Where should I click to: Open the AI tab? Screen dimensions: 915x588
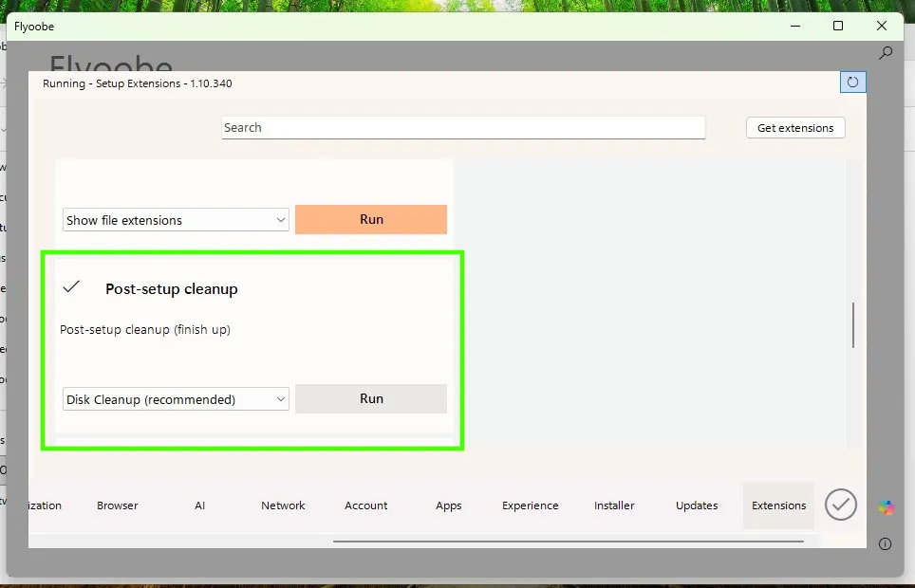[199, 505]
